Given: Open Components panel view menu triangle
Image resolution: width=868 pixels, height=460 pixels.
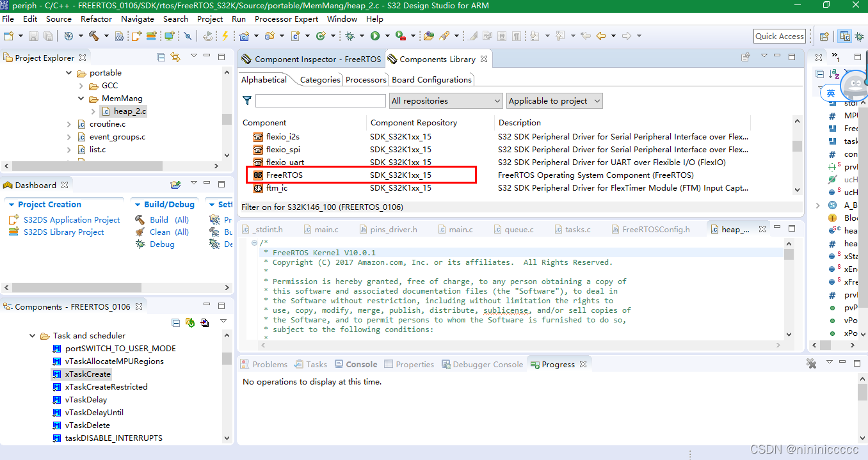Looking at the screenshot, I should coord(223,322).
